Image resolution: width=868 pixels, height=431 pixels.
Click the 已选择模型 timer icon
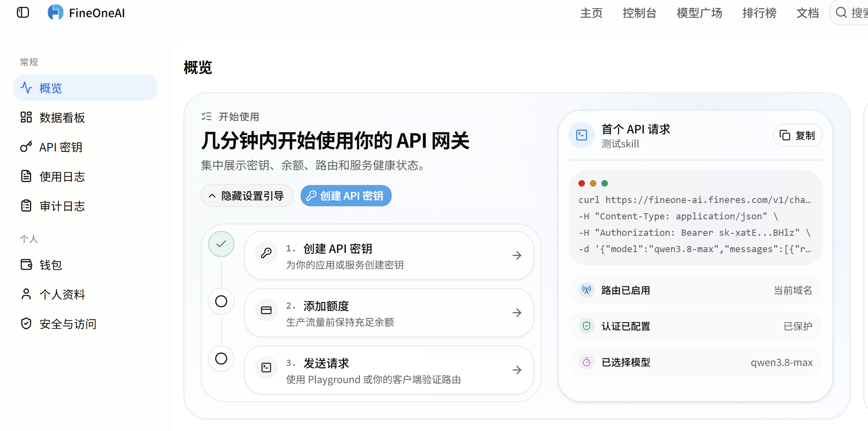tap(587, 362)
